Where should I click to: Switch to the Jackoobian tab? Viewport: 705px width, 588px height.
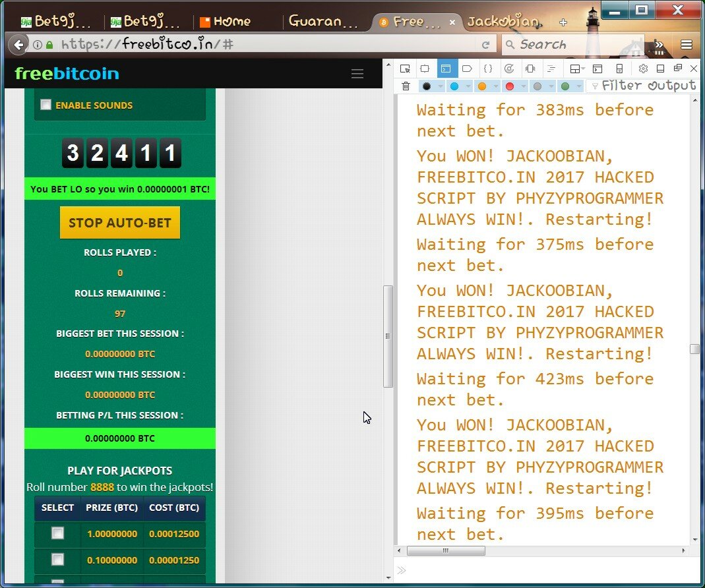(505, 22)
